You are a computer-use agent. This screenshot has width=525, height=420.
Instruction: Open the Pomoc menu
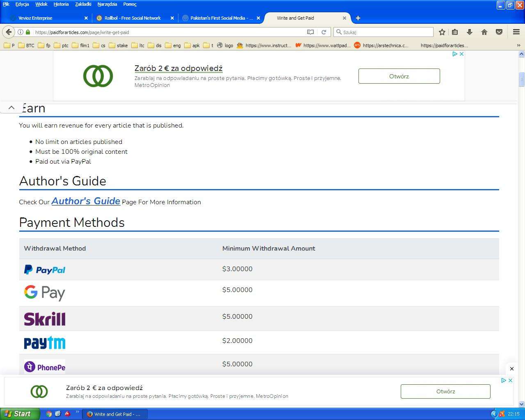130,4
